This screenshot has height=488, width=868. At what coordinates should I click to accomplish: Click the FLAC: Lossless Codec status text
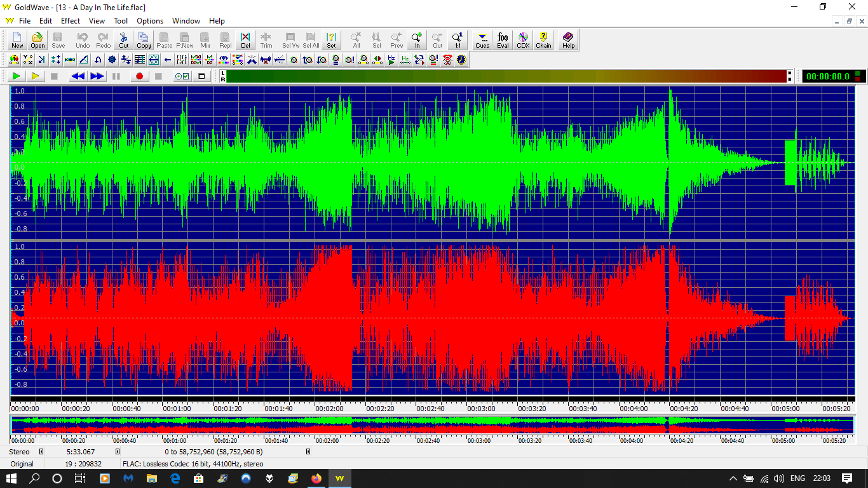tap(193, 464)
